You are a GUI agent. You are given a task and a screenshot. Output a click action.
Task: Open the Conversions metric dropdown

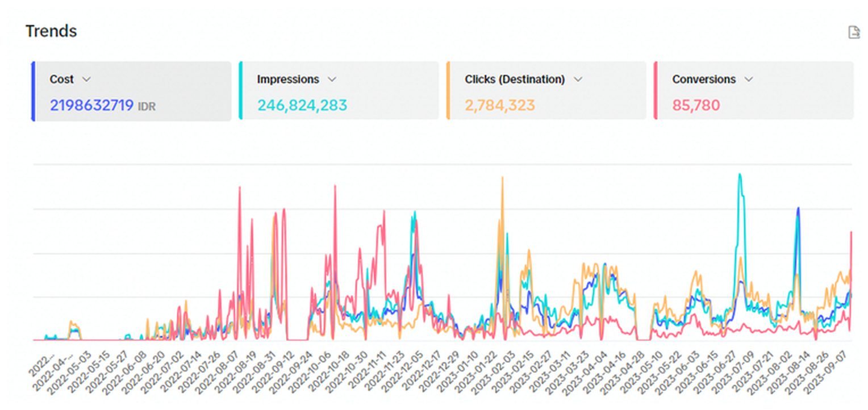[749, 80]
